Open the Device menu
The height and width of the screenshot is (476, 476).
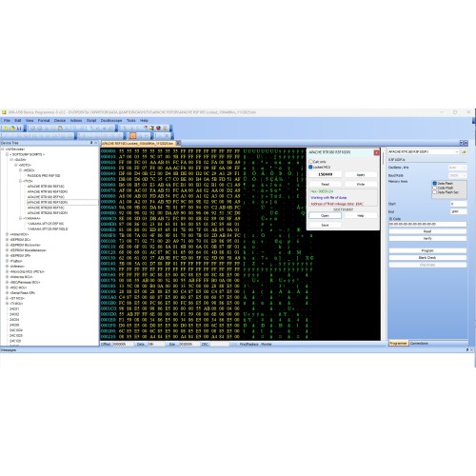tap(60, 121)
